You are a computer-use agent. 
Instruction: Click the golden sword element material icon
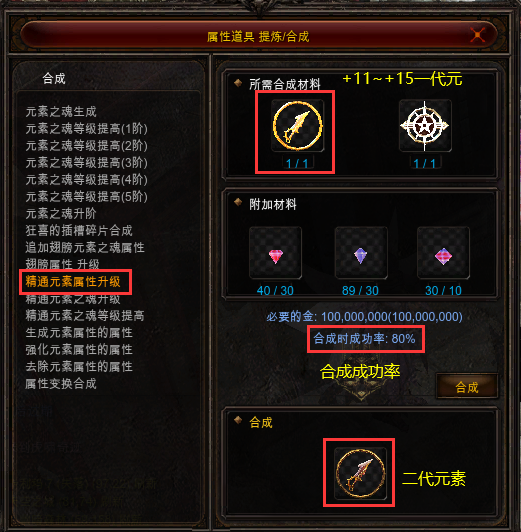tap(297, 126)
